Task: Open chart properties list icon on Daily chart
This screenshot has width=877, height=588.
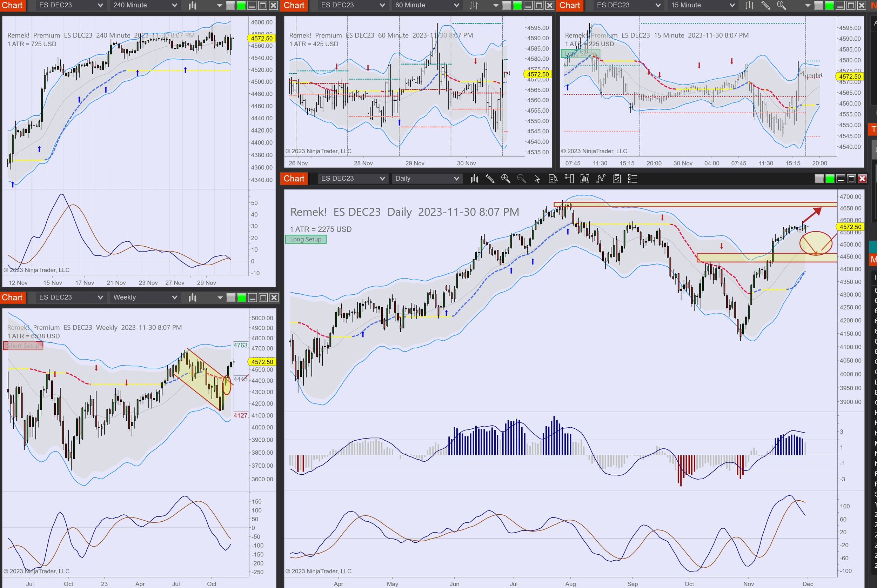Action: click(x=632, y=179)
